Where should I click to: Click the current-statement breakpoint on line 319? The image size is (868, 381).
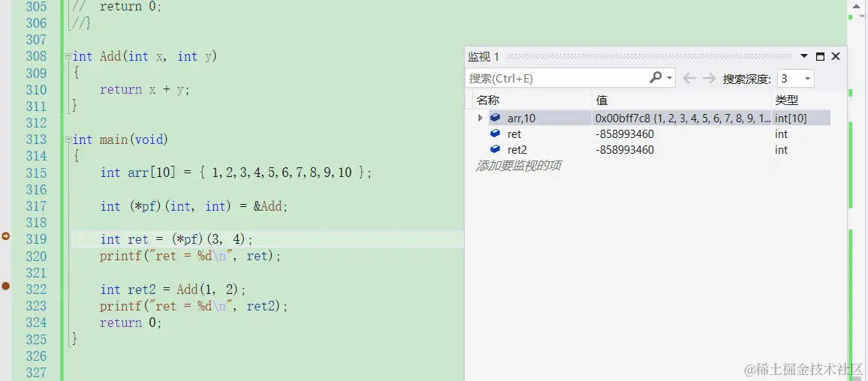pyautogui.click(x=5, y=236)
